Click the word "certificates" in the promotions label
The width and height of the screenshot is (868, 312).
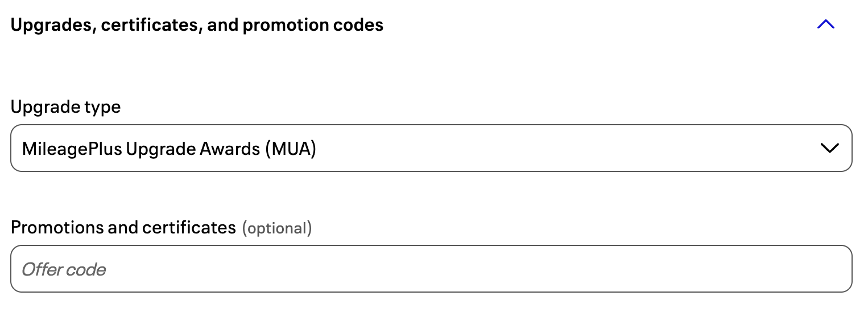pos(188,228)
